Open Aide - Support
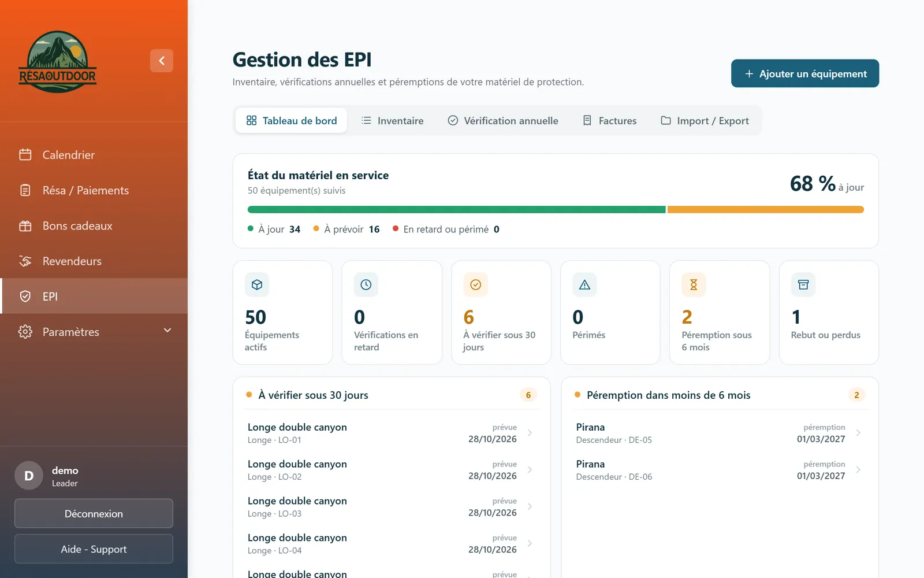The width and height of the screenshot is (924, 578). click(94, 549)
